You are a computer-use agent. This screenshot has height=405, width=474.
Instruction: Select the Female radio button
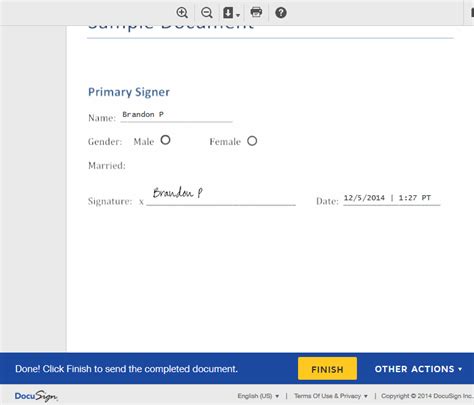pos(252,141)
